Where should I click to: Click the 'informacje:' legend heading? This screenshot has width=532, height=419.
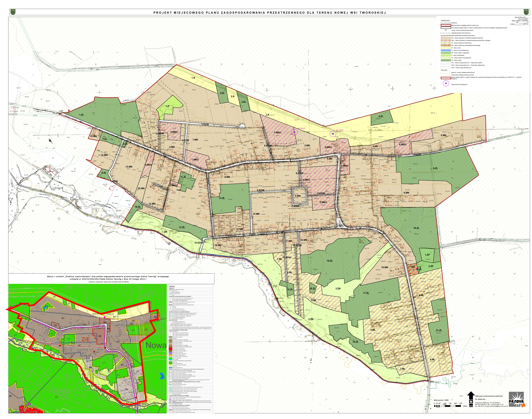coord(444,70)
